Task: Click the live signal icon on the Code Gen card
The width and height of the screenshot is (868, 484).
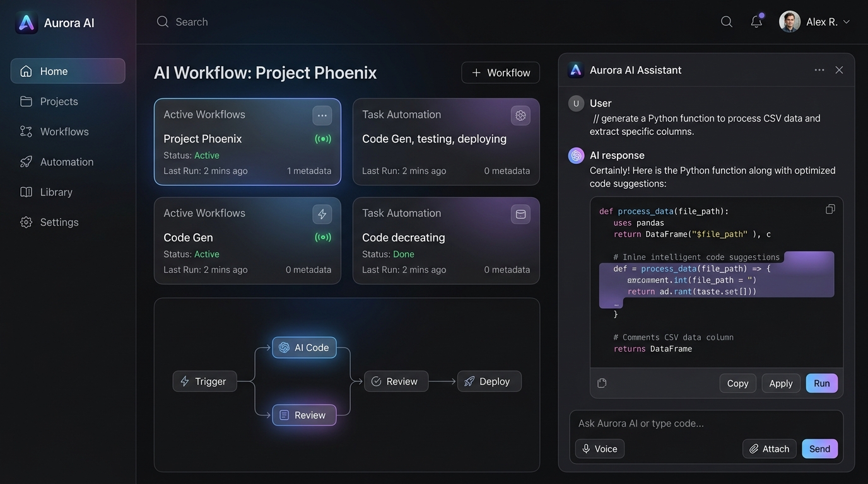Action: tap(323, 238)
